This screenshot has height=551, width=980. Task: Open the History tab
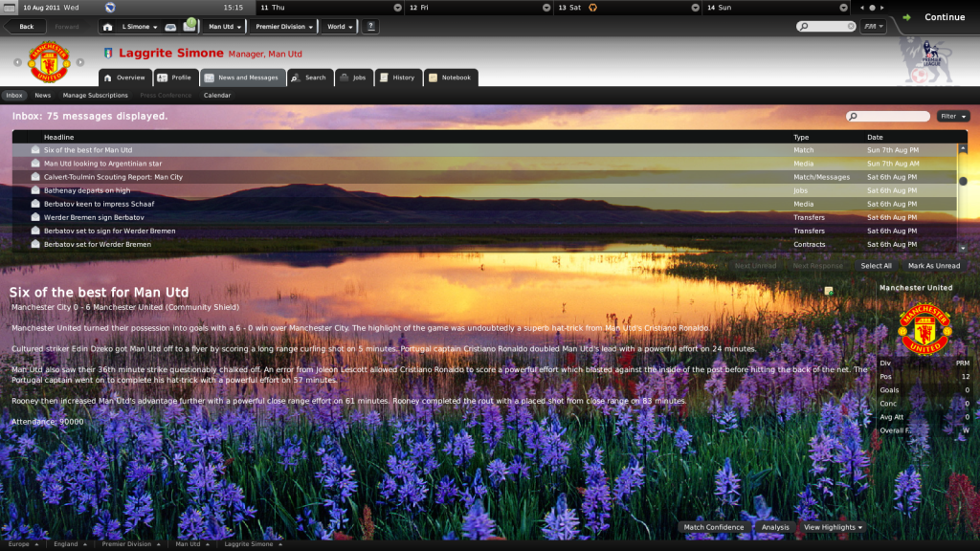point(398,77)
